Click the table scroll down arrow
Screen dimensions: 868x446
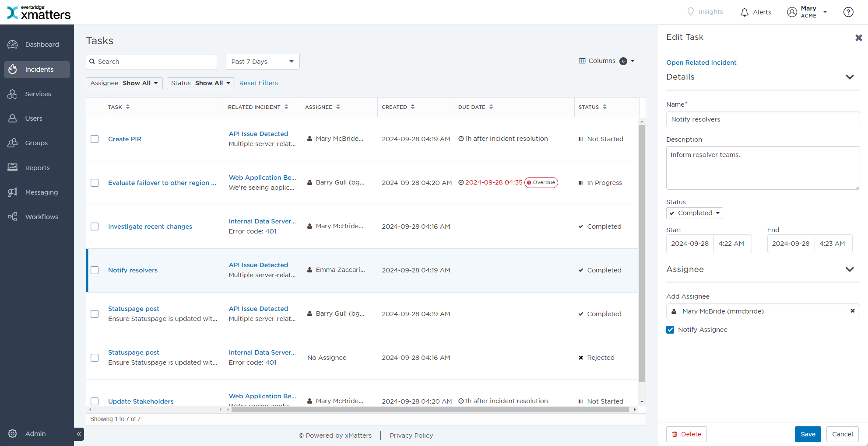click(642, 402)
